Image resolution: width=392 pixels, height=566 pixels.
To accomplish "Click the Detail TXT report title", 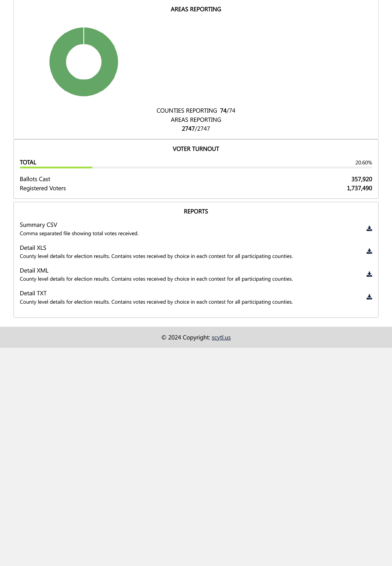I will [x=33, y=293].
